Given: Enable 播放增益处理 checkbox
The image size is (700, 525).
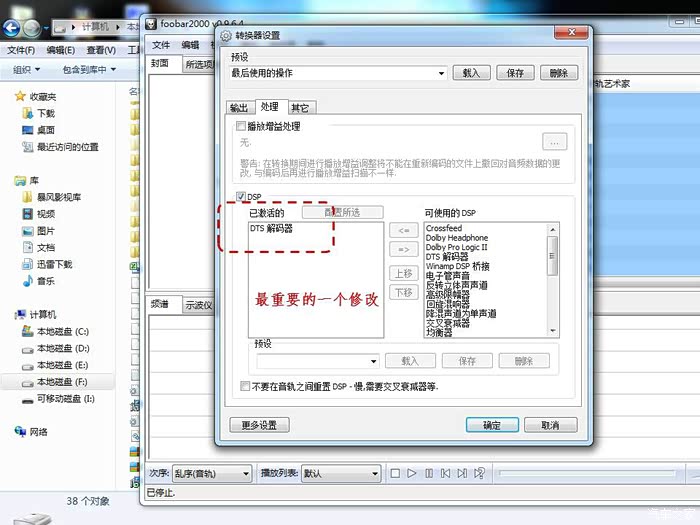Looking at the screenshot, I should tap(241, 126).
